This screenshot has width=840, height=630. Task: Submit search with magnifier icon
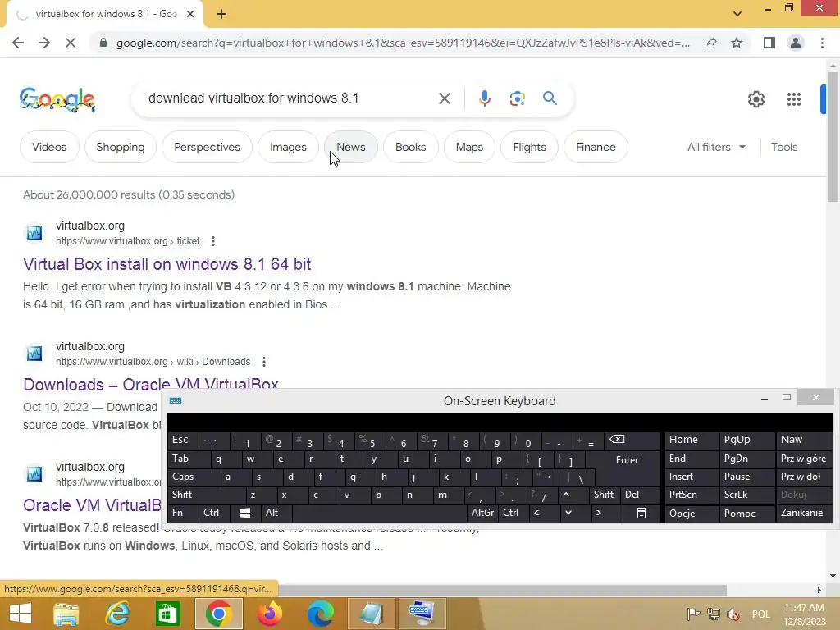click(550, 98)
